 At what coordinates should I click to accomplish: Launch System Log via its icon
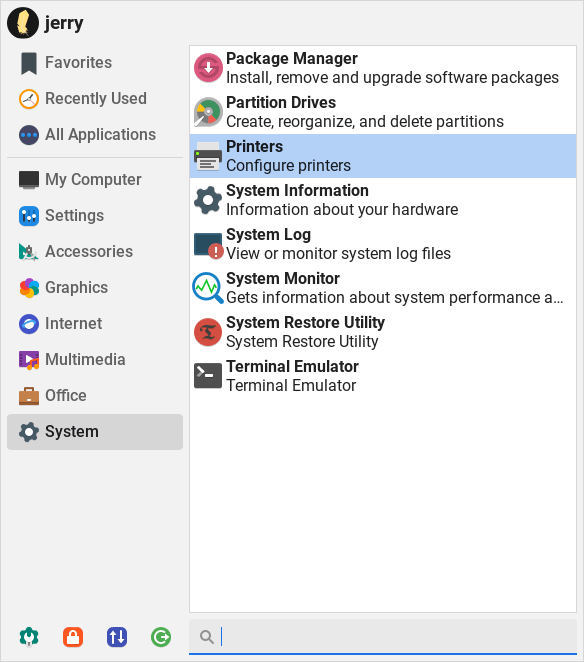[208, 244]
